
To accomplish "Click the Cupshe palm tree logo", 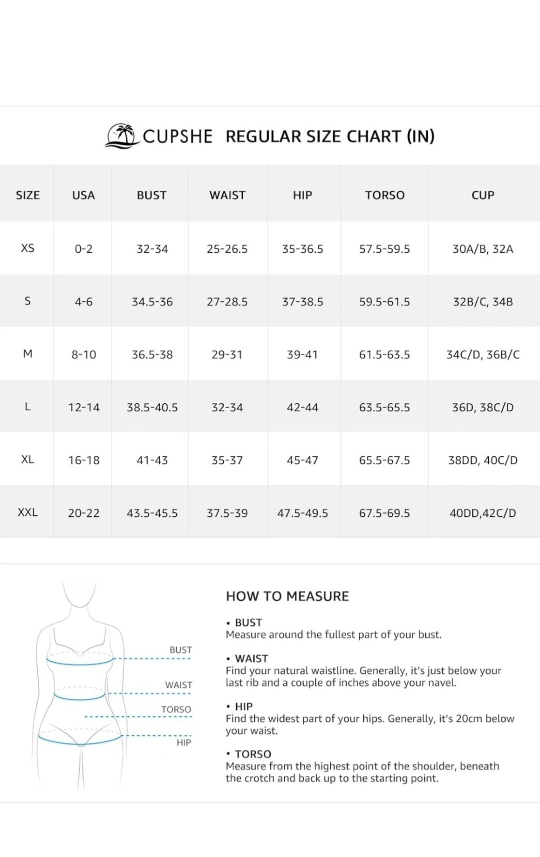I will 121,135.
